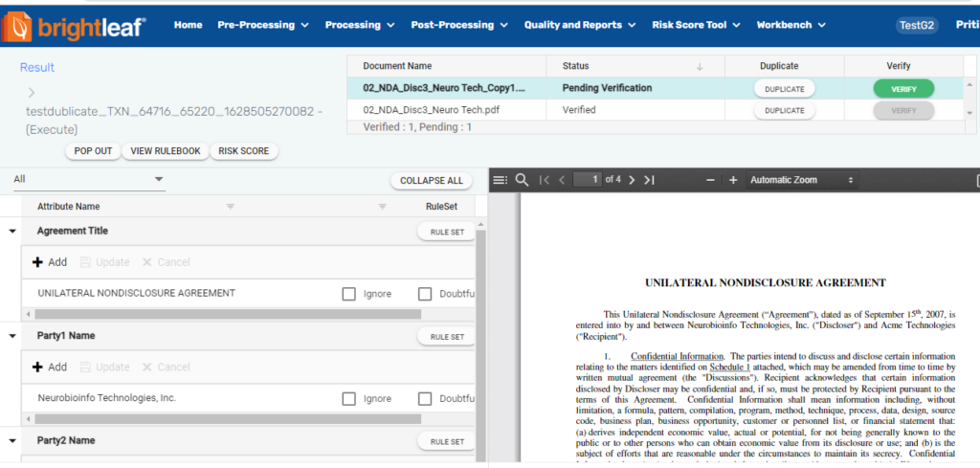Click the PDF page number field
980x468 pixels.
click(587, 180)
